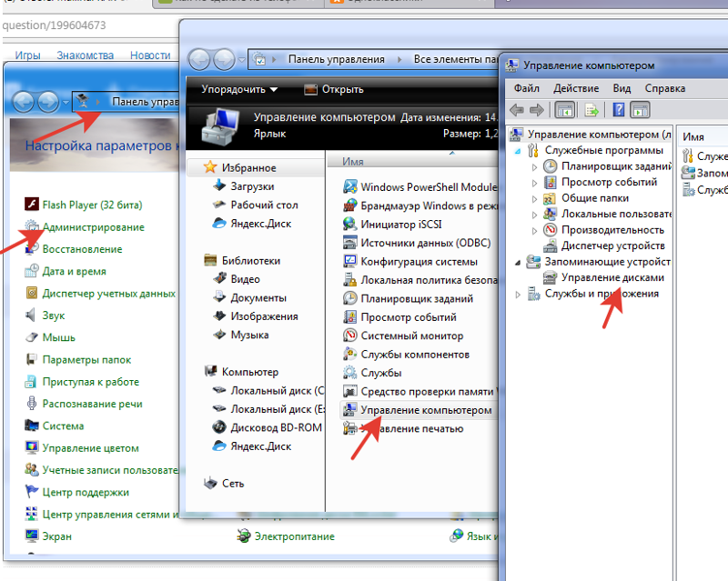Click the Игры link in browser

pos(27,55)
